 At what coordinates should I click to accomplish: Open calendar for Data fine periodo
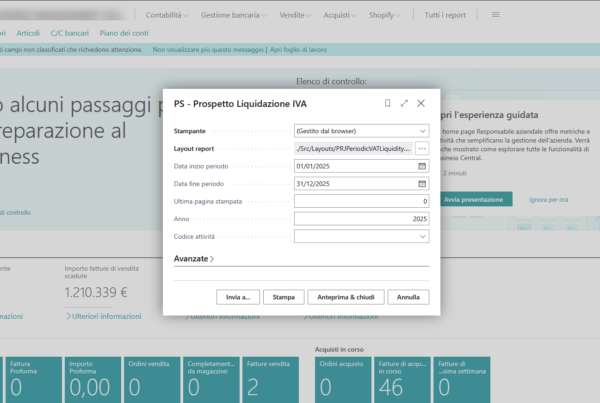point(422,184)
